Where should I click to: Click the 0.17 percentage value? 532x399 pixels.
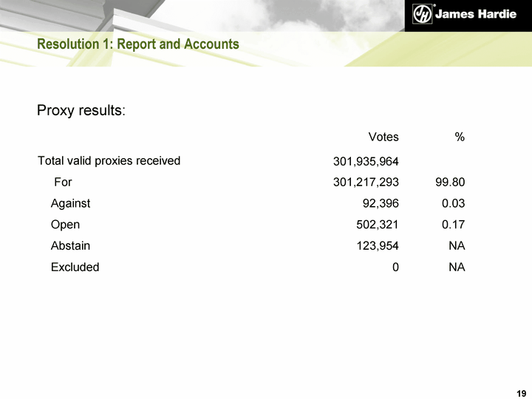click(453, 225)
